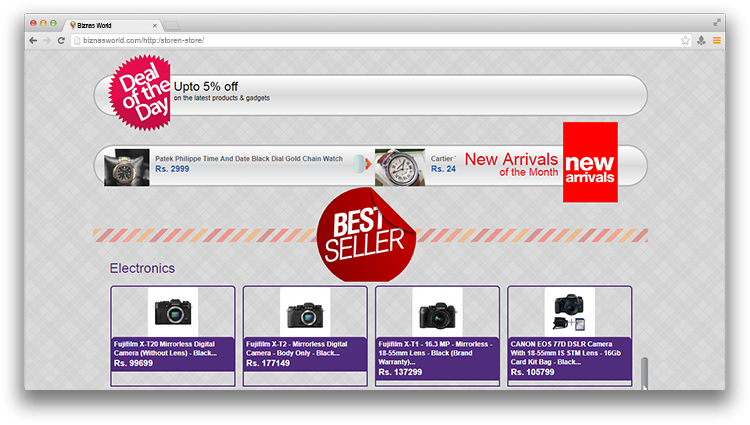Click the address bar URL field
The image size is (750, 425).
click(x=370, y=40)
